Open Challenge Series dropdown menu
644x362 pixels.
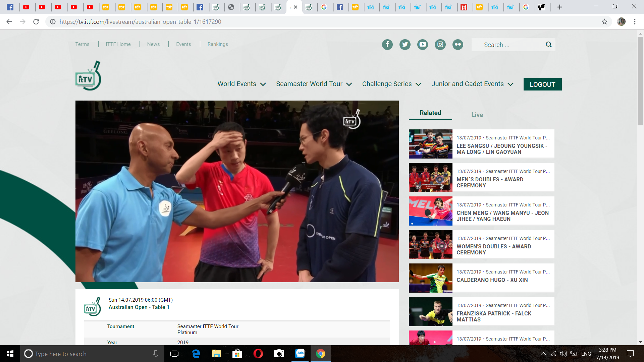tap(391, 84)
